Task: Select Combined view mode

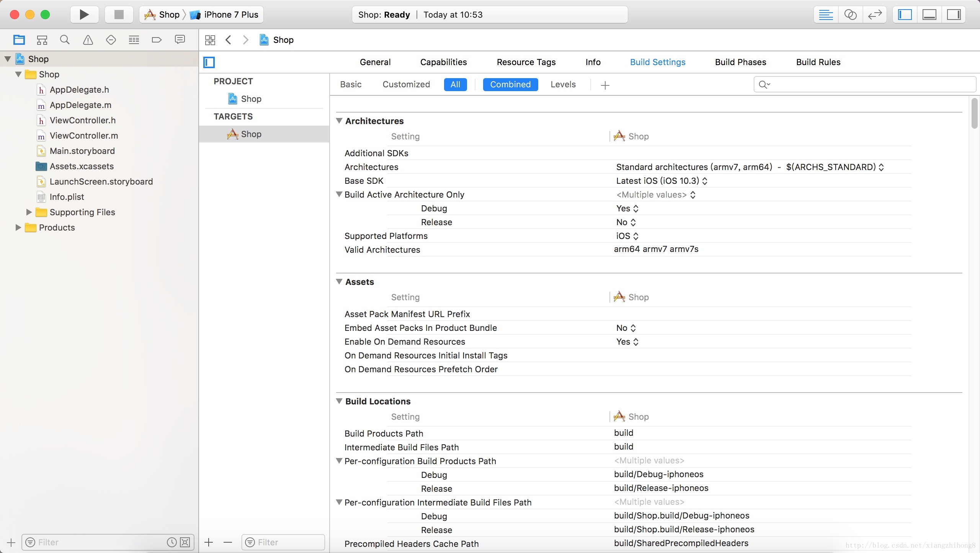Action: pos(510,84)
